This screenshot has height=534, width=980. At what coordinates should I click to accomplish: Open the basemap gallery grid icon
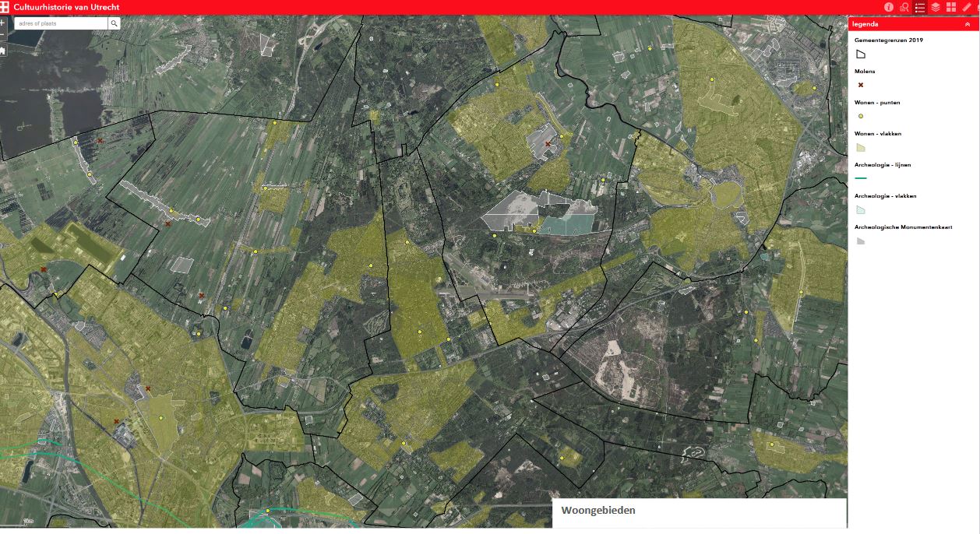click(951, 7)
